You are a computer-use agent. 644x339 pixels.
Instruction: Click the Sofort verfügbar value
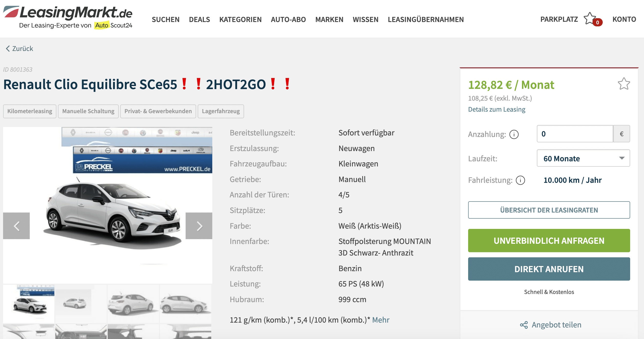pyautogui.click(x=366, y=133)
